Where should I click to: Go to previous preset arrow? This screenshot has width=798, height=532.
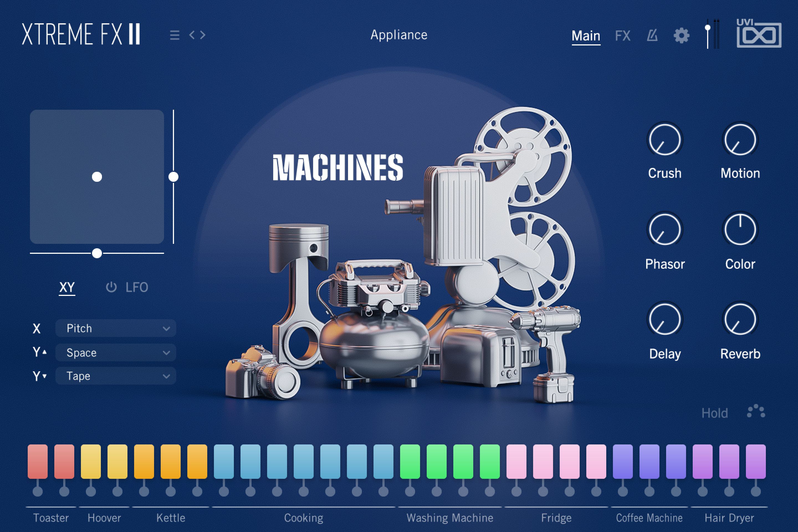coord(192,35)
